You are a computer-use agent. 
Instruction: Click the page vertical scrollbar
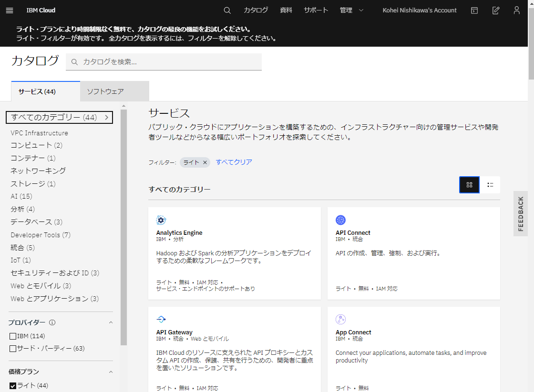[x=531, y=44]
